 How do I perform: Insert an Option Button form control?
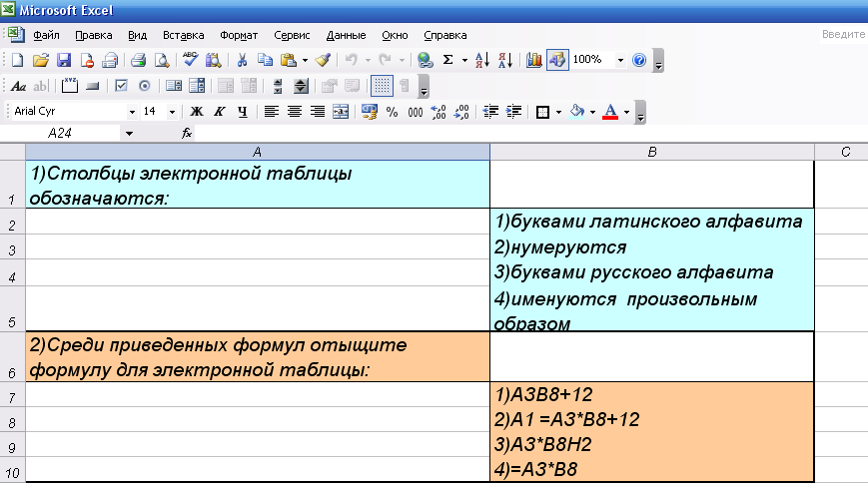coord(145,86)
